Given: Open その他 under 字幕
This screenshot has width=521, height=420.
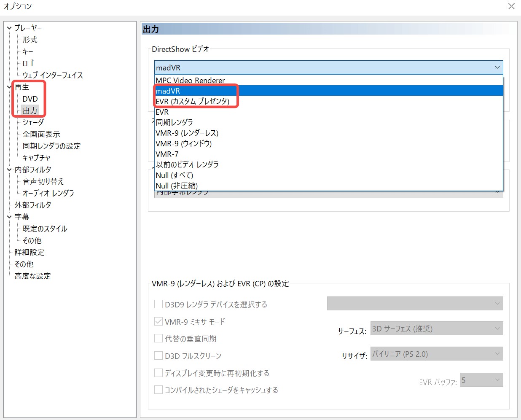Looking at the screenshot, I should (32, 240).
